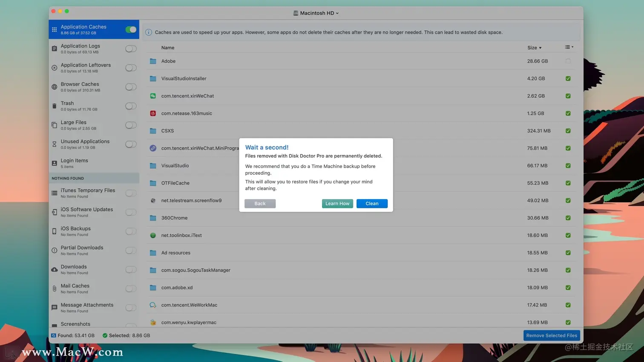This screenshot has width=644, height=362.
Task: Select the Browser Caches category
Action: point(94,87)
